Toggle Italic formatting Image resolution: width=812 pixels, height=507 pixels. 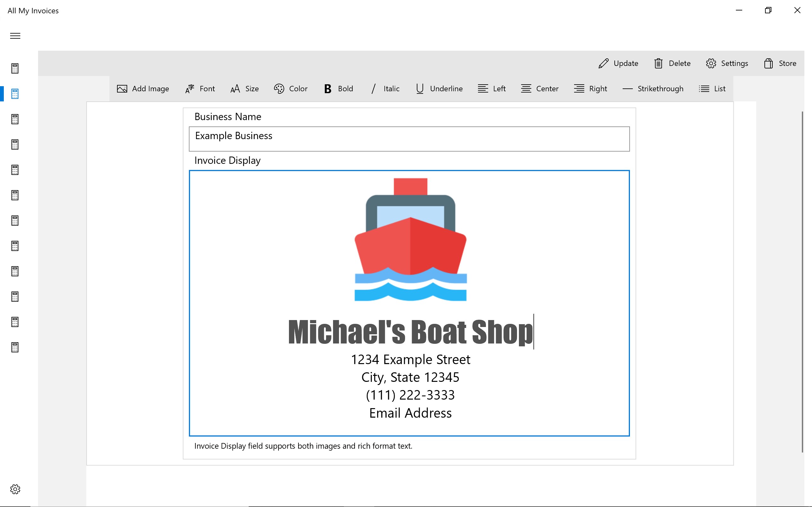(x=385, y=88)
